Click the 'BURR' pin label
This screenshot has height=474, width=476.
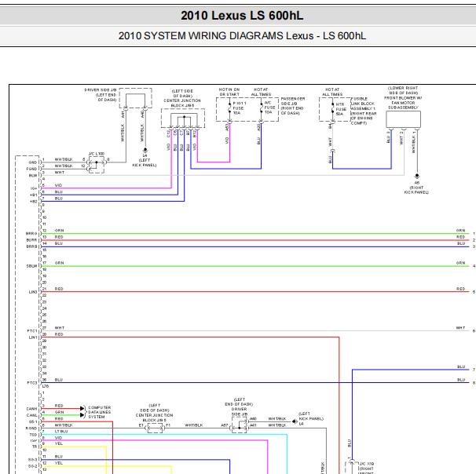(x=31, y=240)
